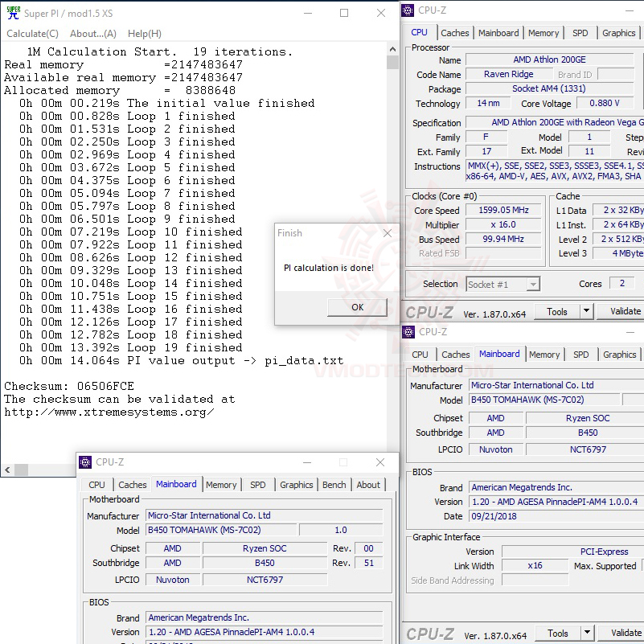Image resolution: width=644 pixels, height=644 pixels.
Task: Expand Tools dropdown arrow in lower-right CPU-Z window
Action: coord(588,634)
